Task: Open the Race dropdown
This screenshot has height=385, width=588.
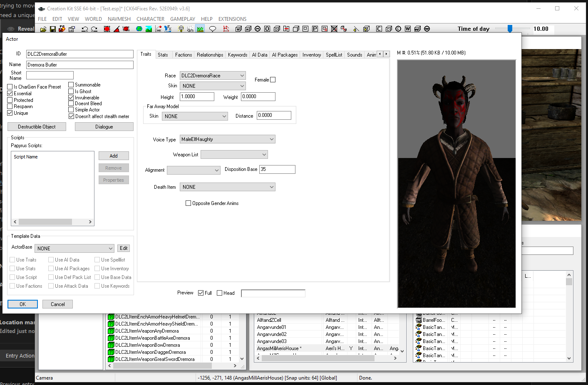Action: click(213, 76)
